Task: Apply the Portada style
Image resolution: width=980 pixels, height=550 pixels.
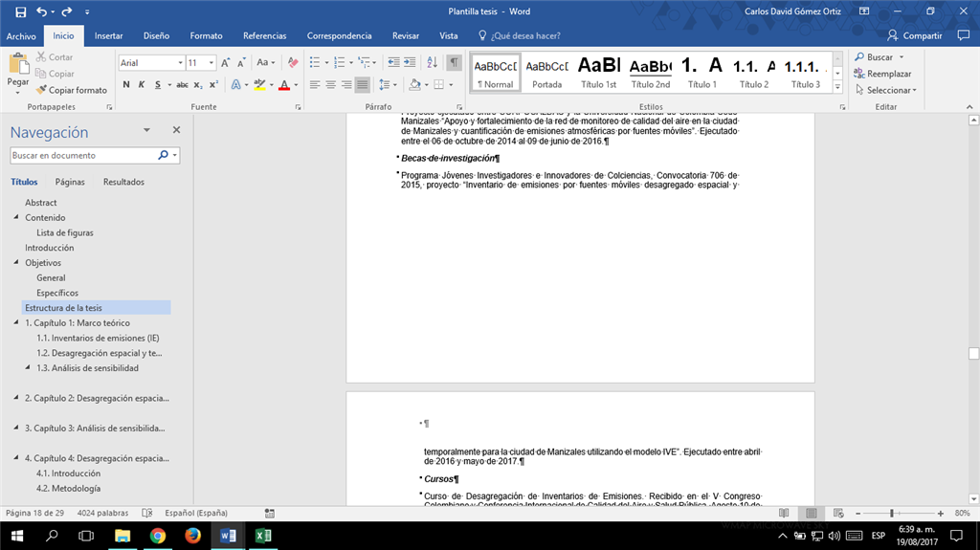Action: coord(546,73)
